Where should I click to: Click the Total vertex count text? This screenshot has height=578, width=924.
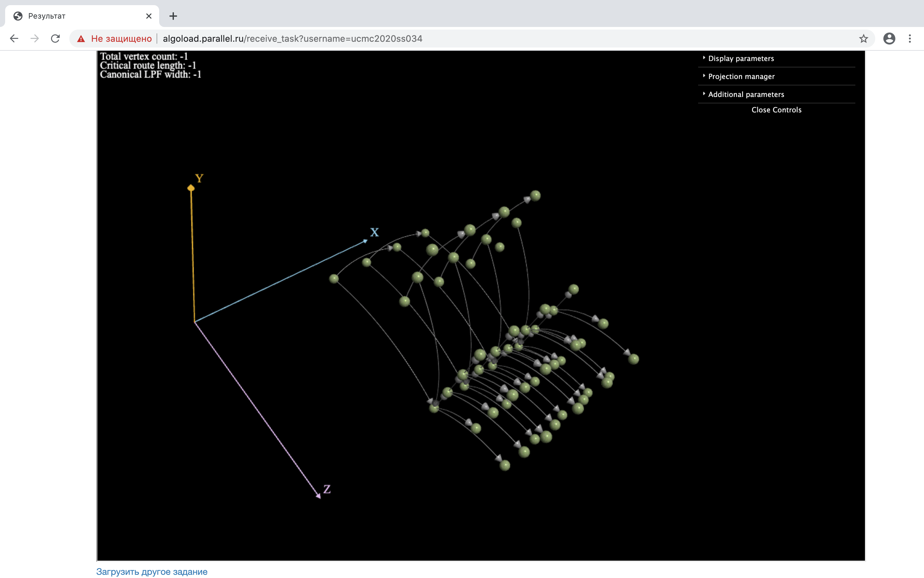click(143, 57)
